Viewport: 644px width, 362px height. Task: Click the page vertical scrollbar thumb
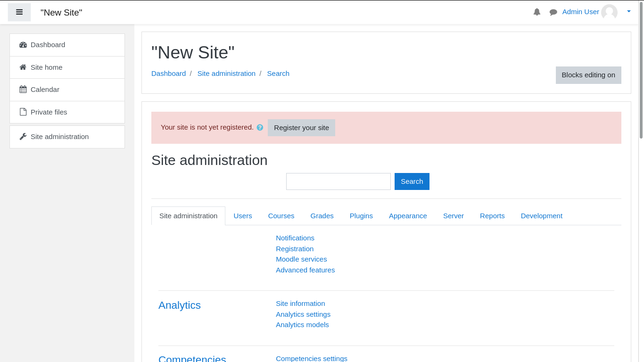coord(641,70)
